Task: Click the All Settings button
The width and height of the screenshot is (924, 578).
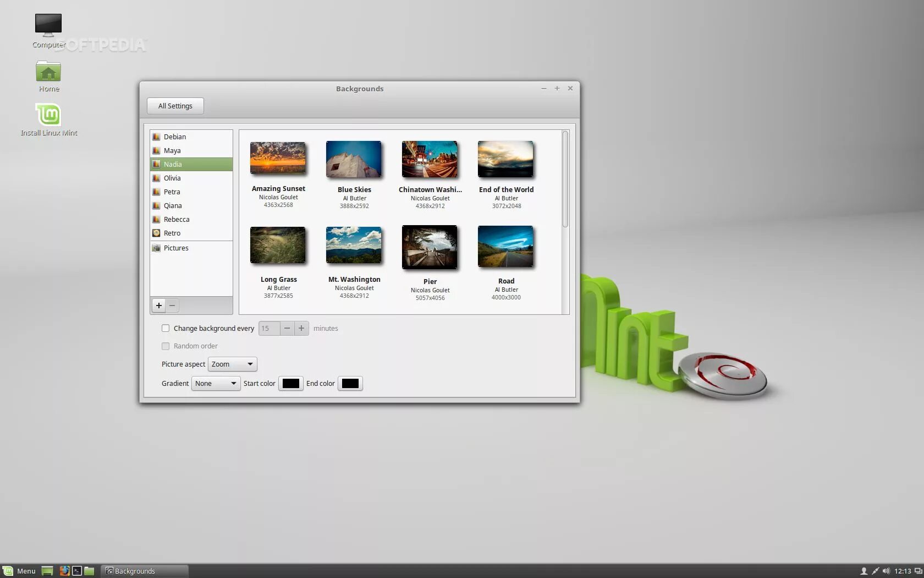Action: tap(175, 106)
